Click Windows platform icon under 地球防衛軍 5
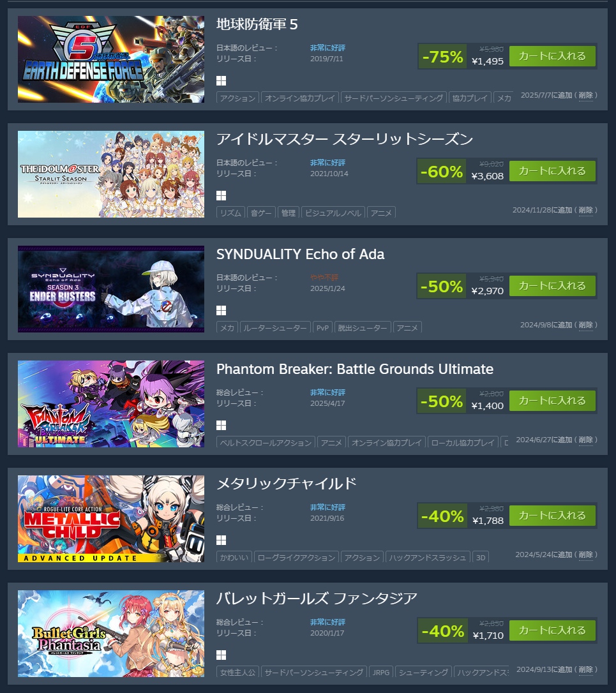The image size is (616, 693). point(221,80)
